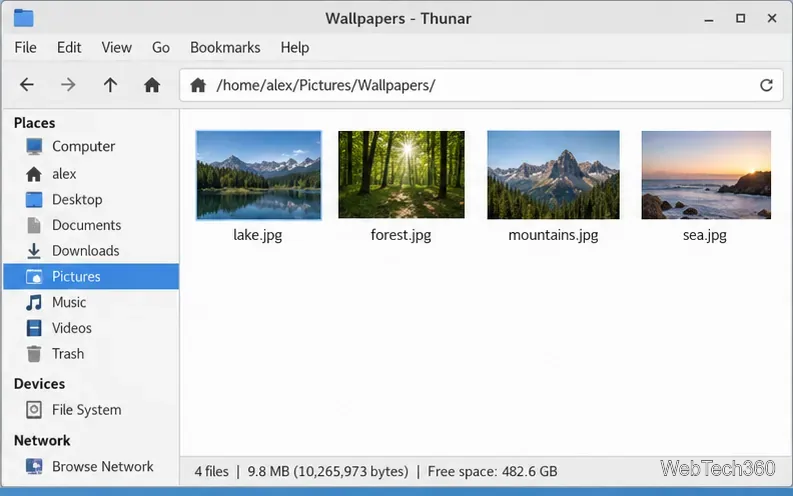The width and height of the screenshot is (793, 496).
Task: Click the lake.jpg file name
Action: [x=257, y=235]
